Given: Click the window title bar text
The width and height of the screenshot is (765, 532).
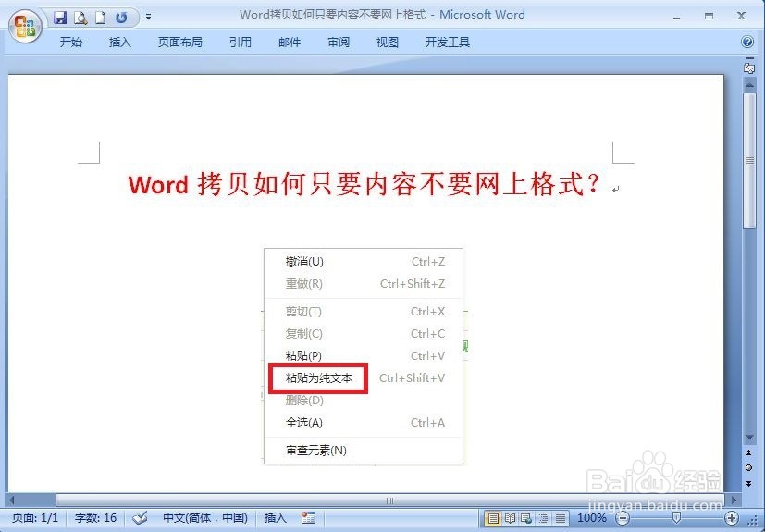Looking at the screenshot, I should (x=382, y=15).
